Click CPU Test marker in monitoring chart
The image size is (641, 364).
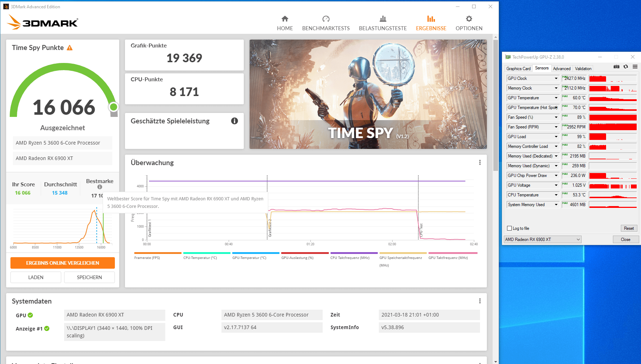click(421, 230)
